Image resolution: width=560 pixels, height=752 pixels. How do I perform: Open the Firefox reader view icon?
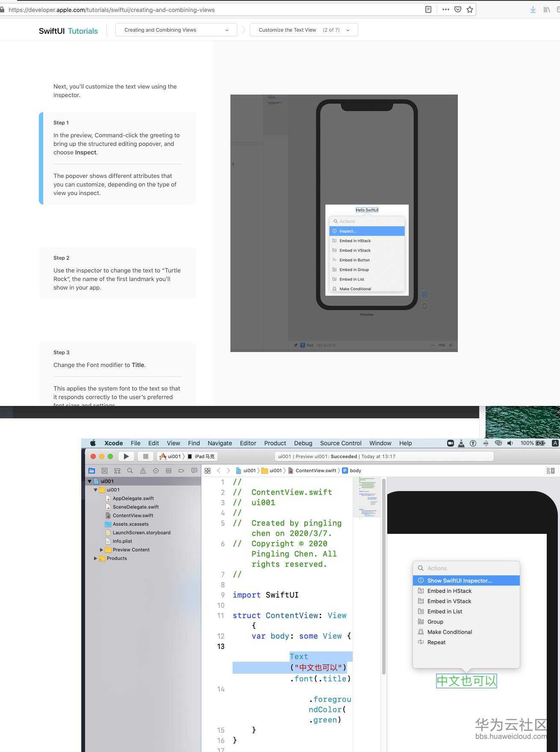[428, 9]
